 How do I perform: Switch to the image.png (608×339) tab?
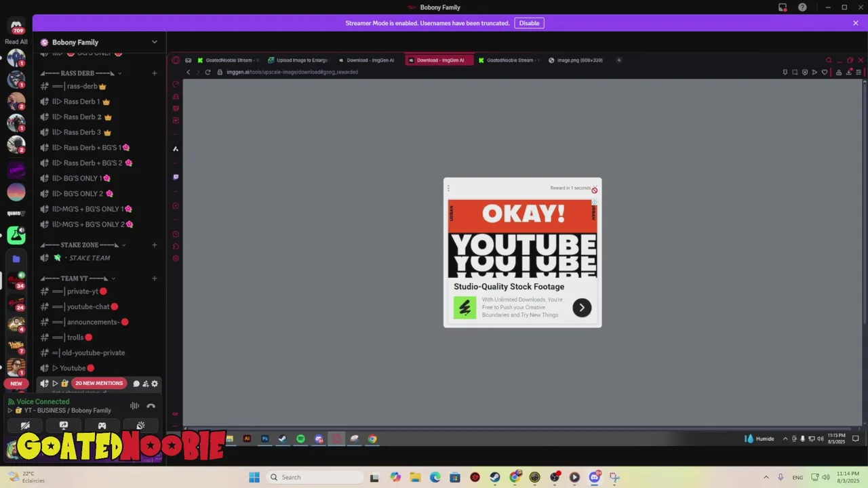coord(575,60)
